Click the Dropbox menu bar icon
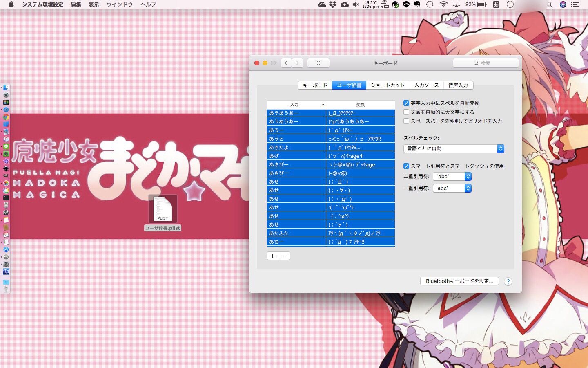 coord(333,4)
